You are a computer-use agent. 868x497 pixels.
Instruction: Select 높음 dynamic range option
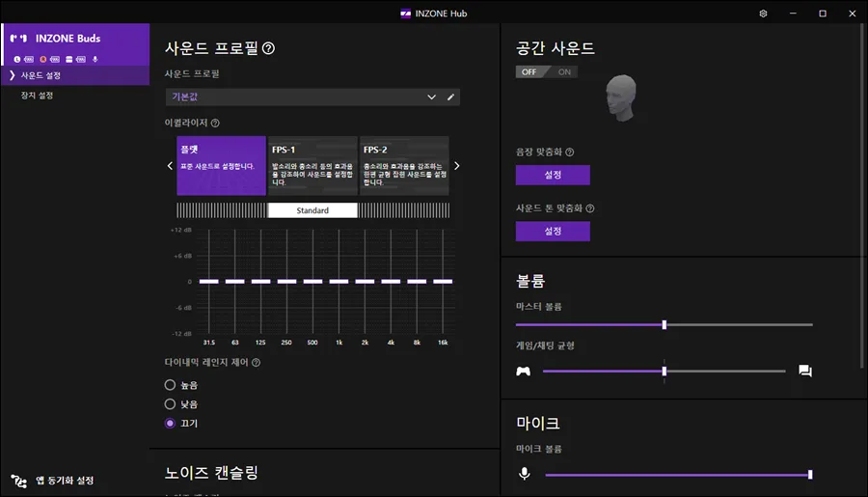(x=170, y=385)
